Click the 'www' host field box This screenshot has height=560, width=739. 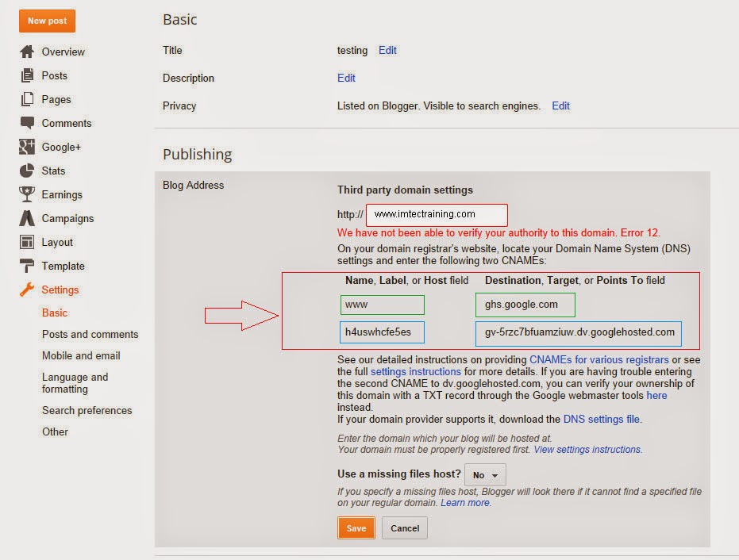383,305
